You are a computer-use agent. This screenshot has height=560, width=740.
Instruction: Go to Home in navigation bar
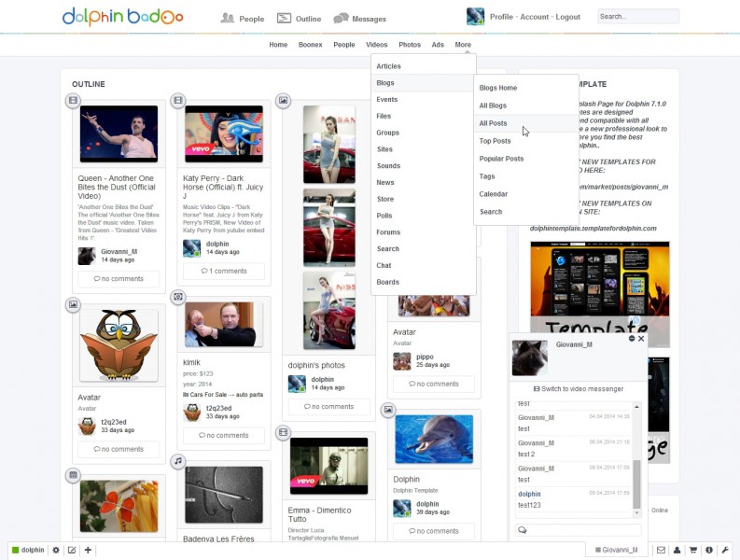pyautogui.click(x=278, y=45)
